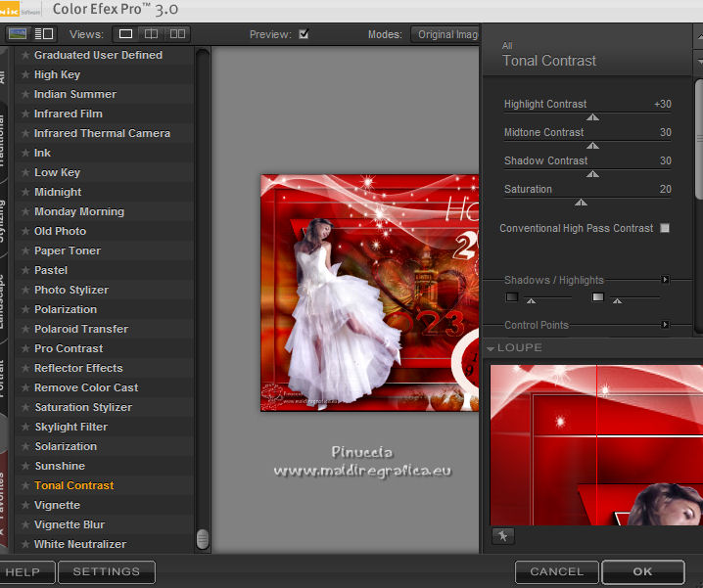Click favorite star next to Vignette Blur
The height and width of the screenshot is (588, 703).
point(25,525)
